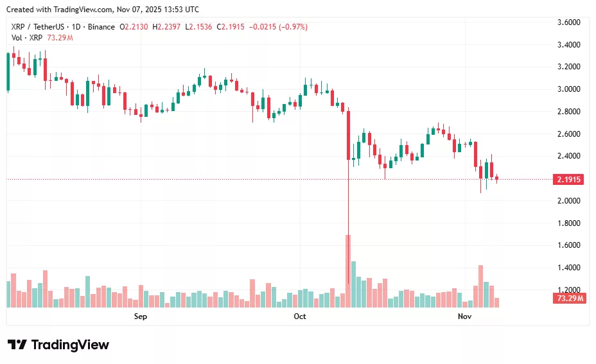This screenshot has width=596, height=364.
Task: Click the red 73.29M volume axis tag
Action: [x=569, y=299]
